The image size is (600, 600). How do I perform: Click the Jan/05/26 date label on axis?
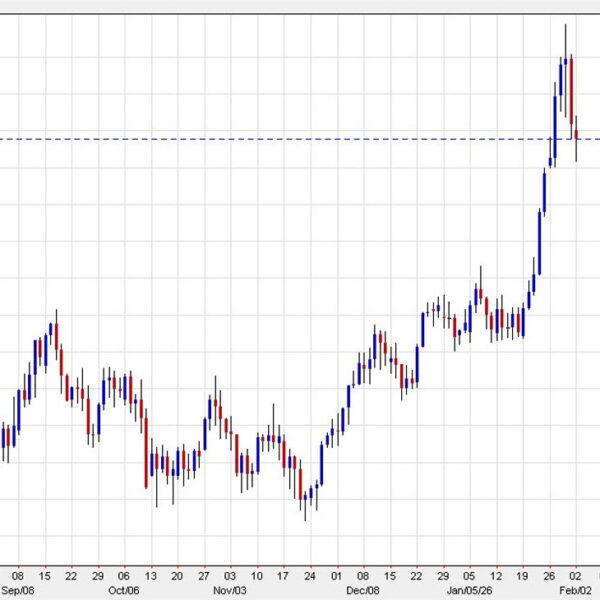[x=470, y=590]
